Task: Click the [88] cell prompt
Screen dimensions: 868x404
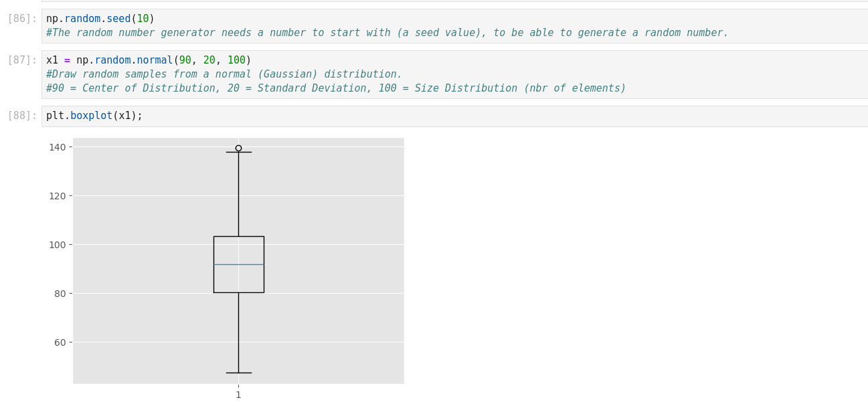Action: click(x=22, y=116)
